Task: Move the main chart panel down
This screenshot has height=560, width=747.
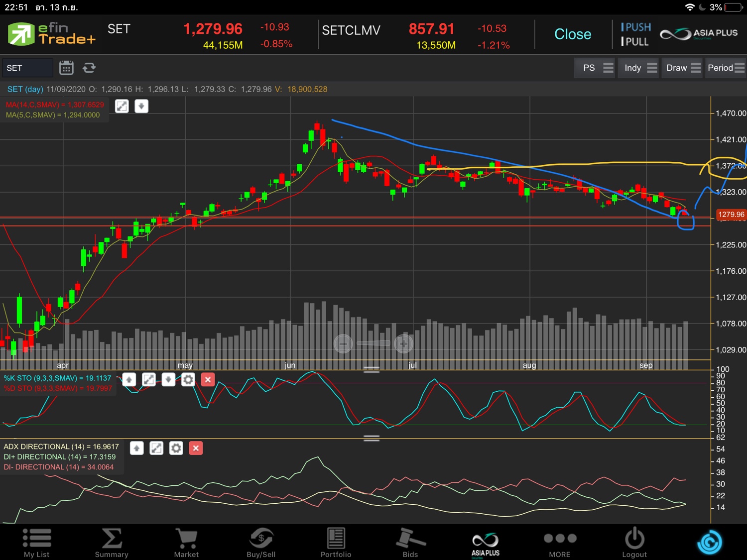Action: tap(141, 106)
